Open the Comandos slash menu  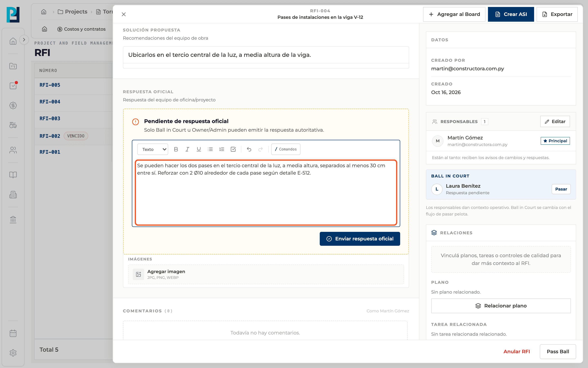(x=286, y=149)
